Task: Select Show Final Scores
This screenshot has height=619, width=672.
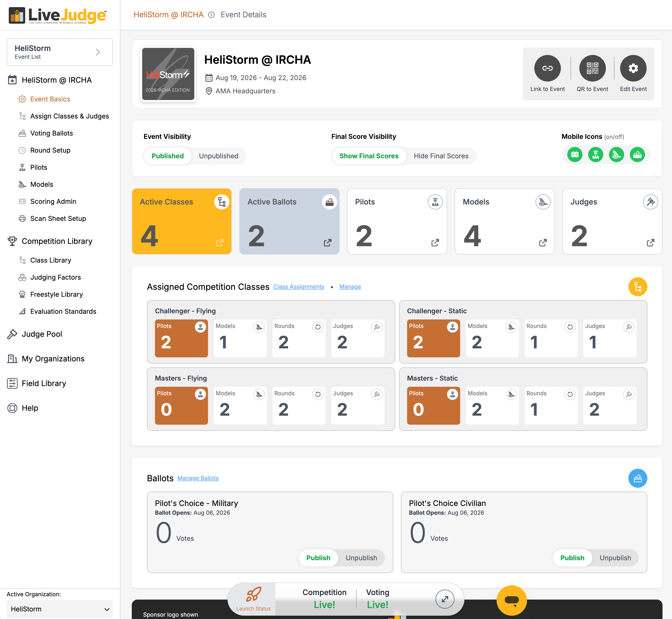Action: click(x=369, y=156)
